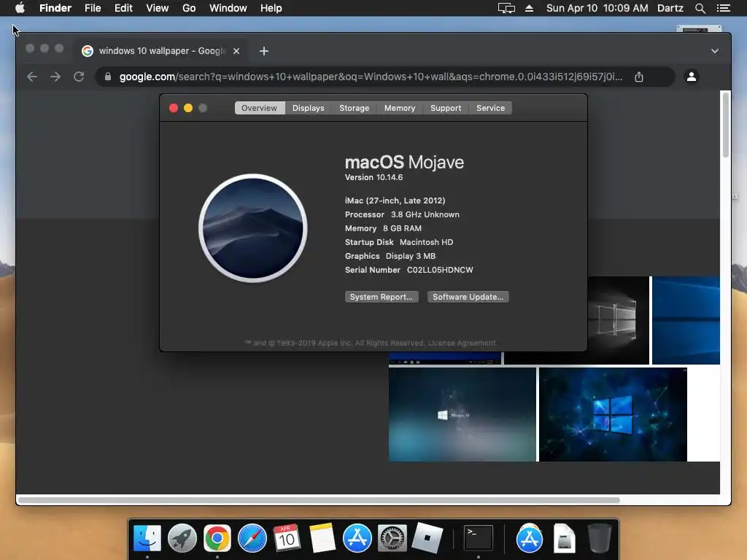
Task: Click the Software Update button
Action: tap(468, 297)
